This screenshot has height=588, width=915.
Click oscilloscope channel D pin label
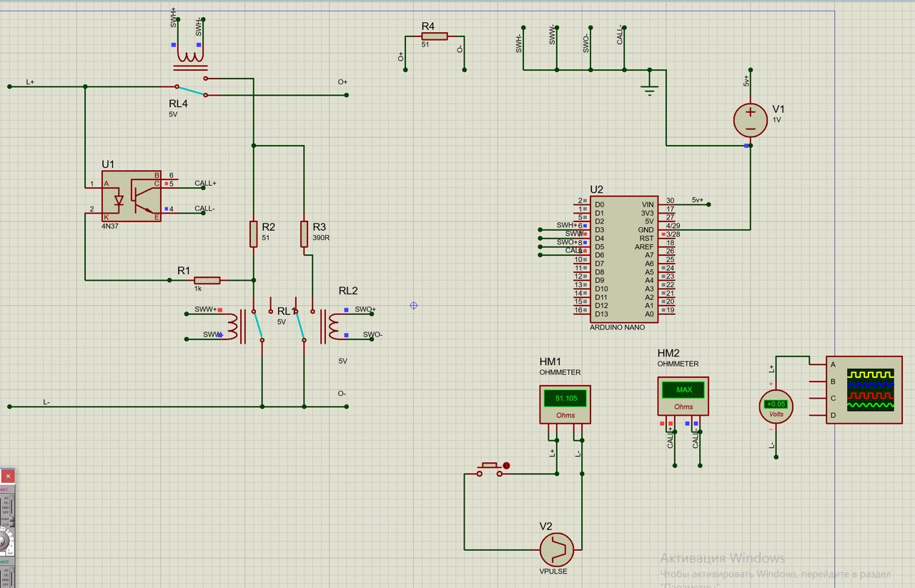pos(833,415)
